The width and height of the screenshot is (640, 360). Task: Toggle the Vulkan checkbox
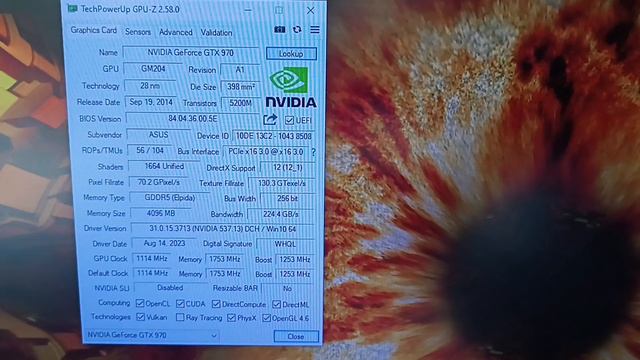coord(140,317)
